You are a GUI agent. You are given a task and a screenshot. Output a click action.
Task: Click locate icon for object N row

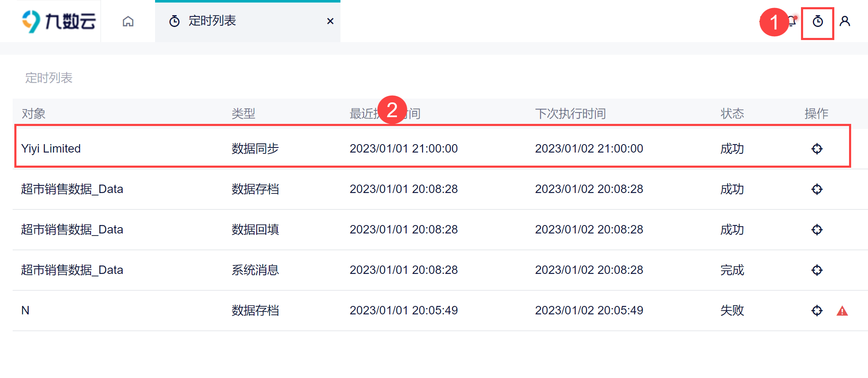(817, 311)
